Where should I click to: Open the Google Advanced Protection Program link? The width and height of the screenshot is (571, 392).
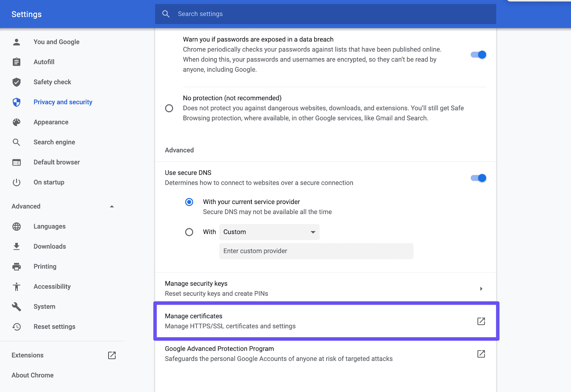click(481, 354)
